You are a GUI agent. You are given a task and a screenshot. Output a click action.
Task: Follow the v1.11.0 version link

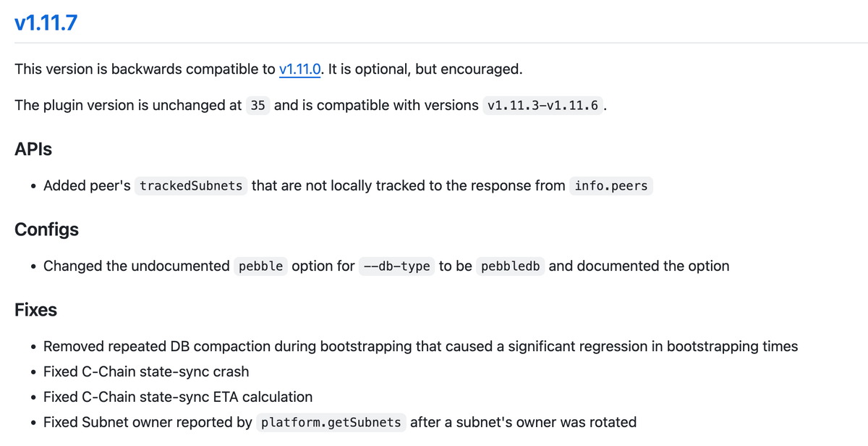[300, 70]
